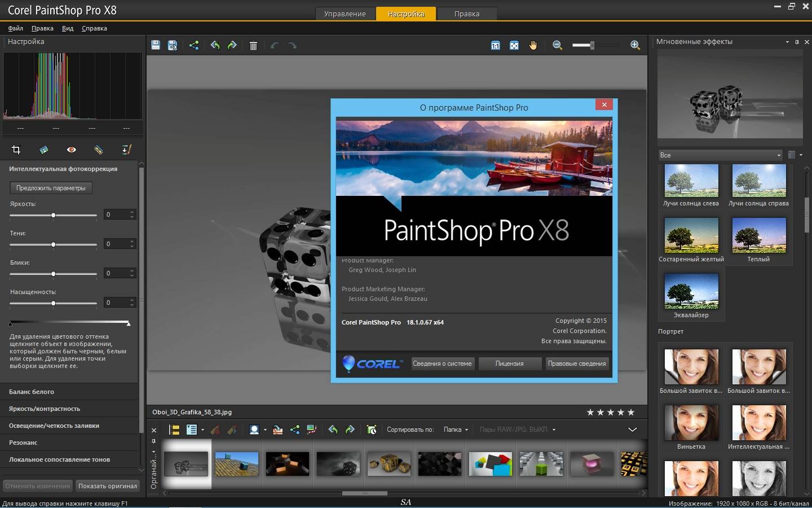The width and height of the screenshot is (812, 508).
Task: Click the Тени slider handle
Action: pyautogui.click(x=53, y=244)
